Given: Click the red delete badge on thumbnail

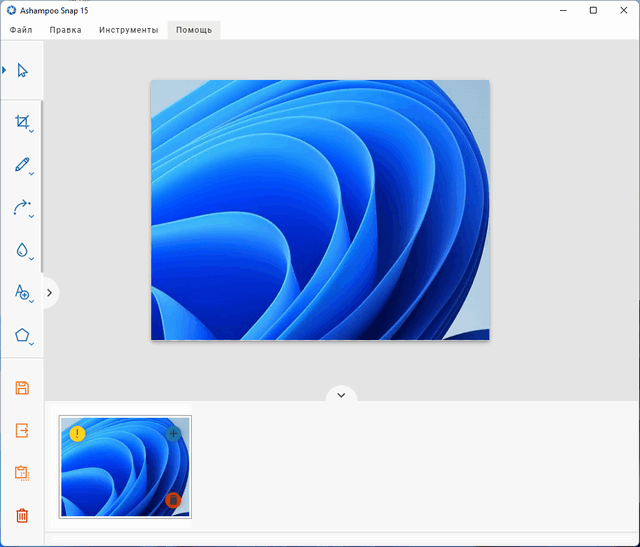Looking at the screenshot, I should click(173, 499).
